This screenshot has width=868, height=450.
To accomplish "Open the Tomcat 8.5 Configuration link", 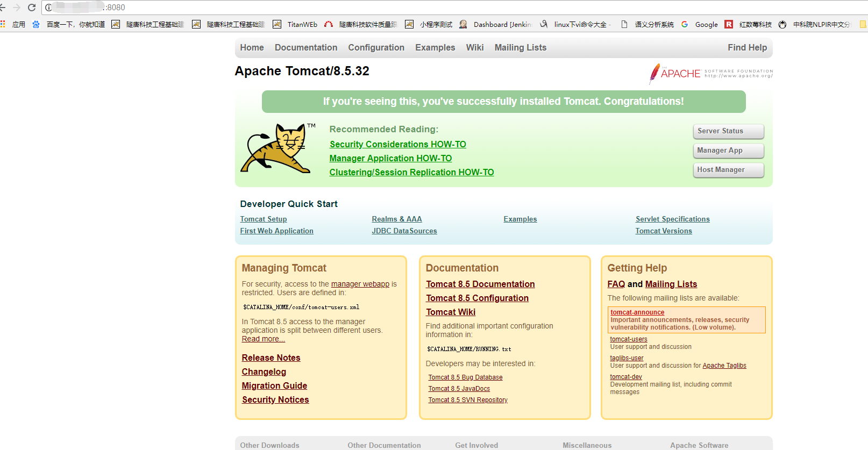I will [x=477, y=298].
